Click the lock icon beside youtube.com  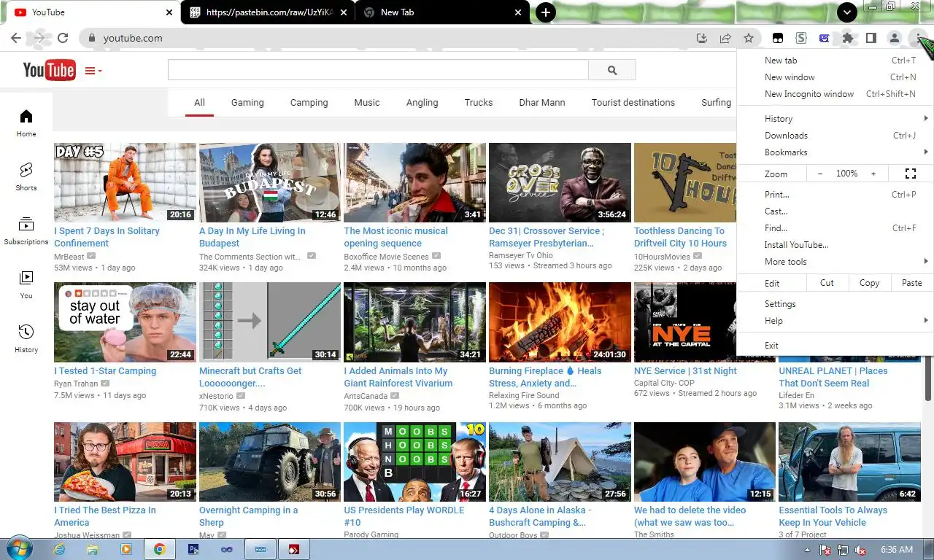[x=91, y=38]
